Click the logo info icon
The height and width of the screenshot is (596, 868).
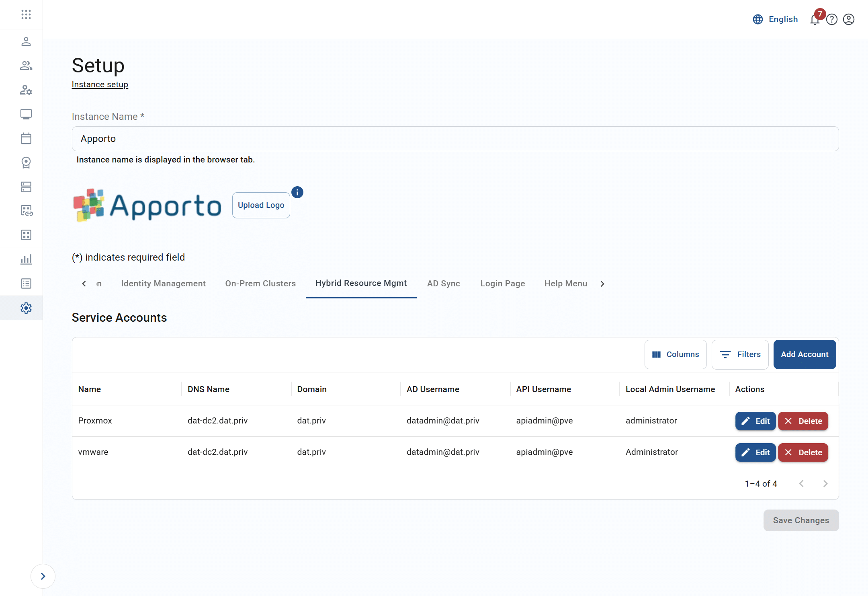point(297,192)
